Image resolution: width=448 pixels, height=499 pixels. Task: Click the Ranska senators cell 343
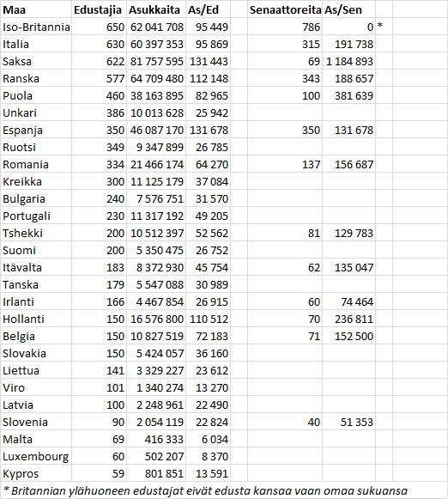coord(285,78)
